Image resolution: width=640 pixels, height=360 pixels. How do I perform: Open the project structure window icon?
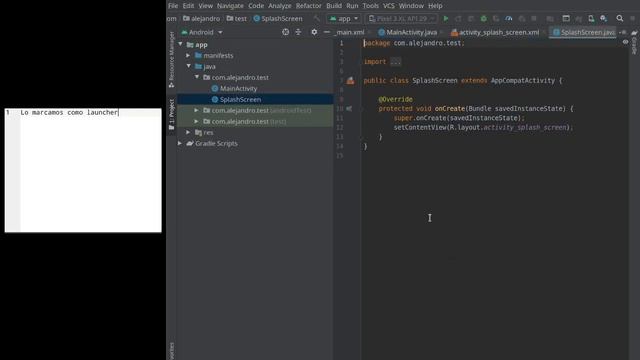click(566, 18)
